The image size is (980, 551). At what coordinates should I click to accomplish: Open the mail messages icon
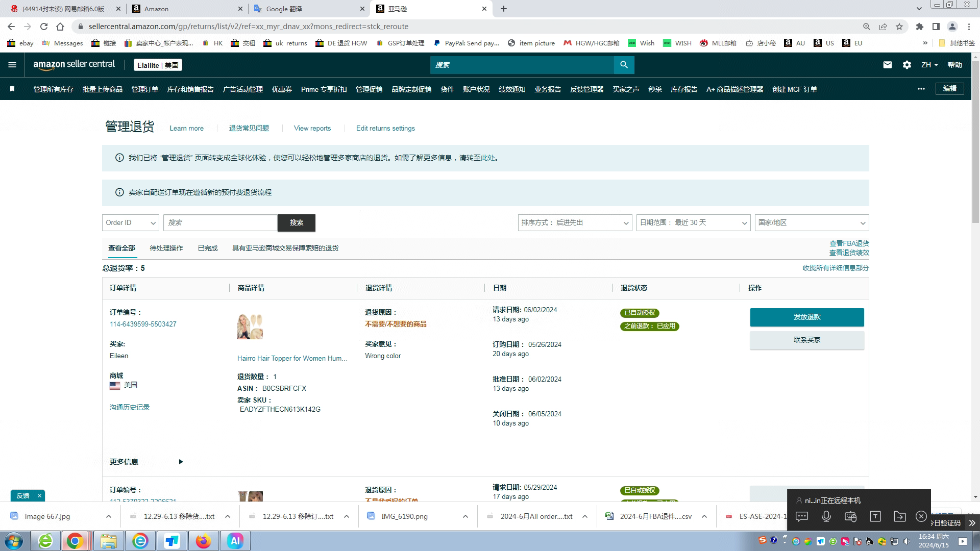pyautogui.click(x=888, y=65)
